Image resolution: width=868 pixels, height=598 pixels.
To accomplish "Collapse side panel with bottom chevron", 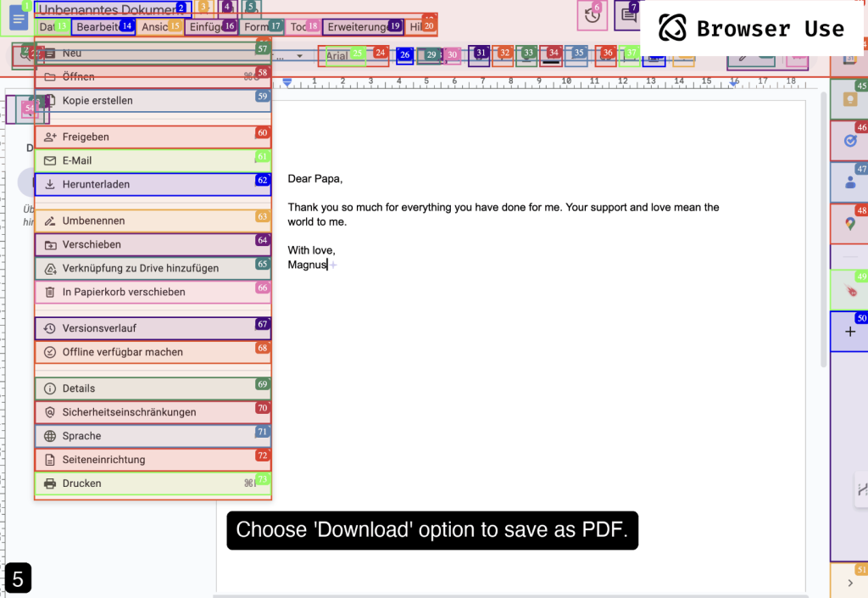I will pos(849,582).
